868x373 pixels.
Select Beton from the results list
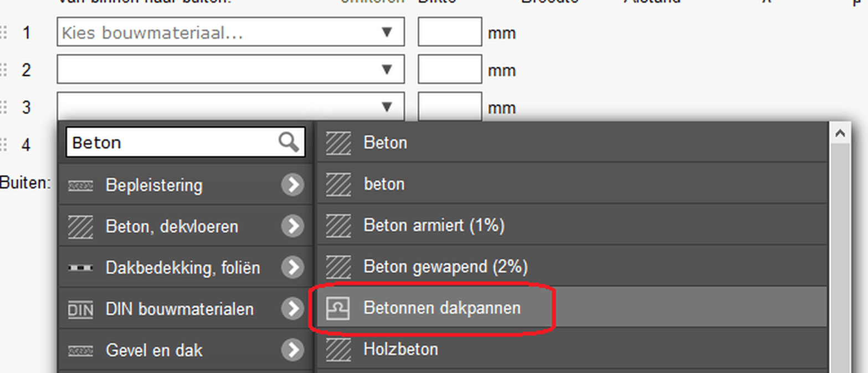(x=572, y=142)
